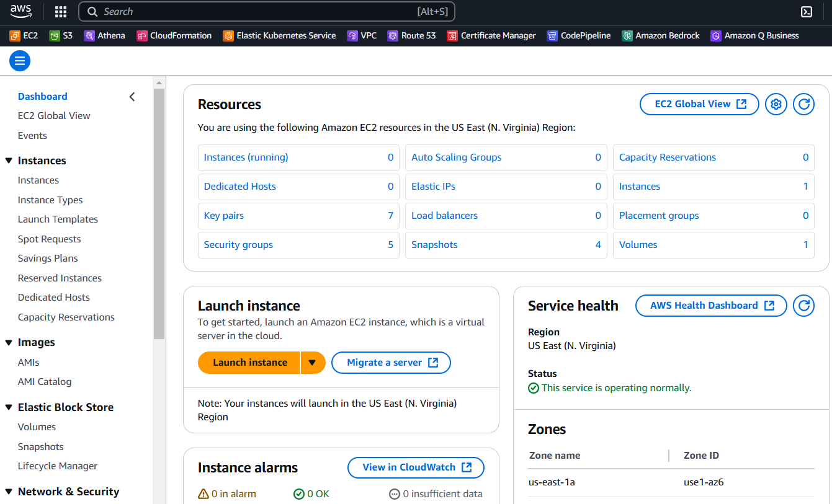
Task: Open the S3 favorite shortcut
Action: tap(61, 36)
